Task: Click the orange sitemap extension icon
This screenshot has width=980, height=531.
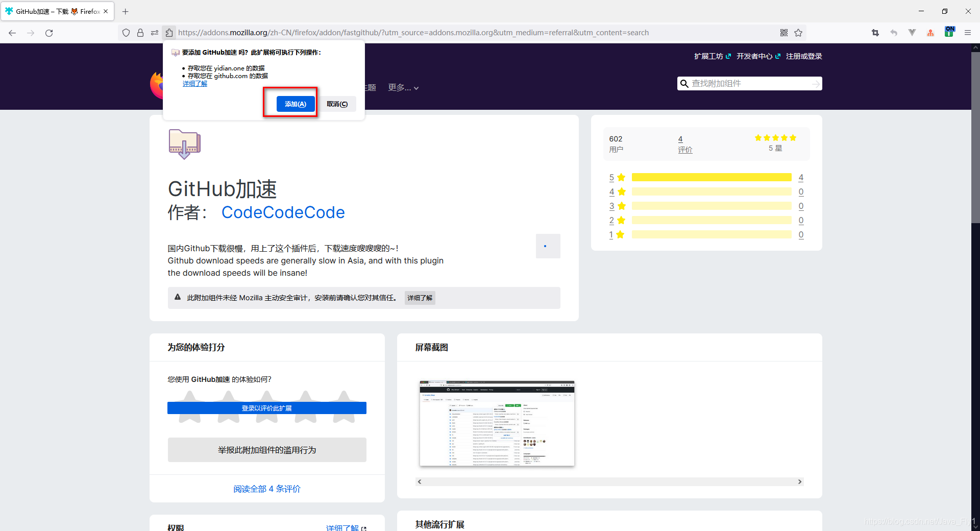Action: pos(930,33)
